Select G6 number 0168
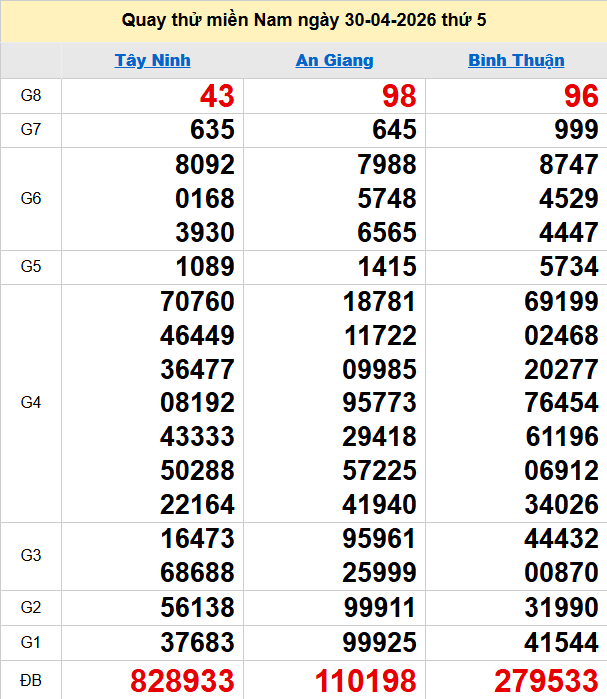The height and width of the screenshot is (699, 607). click(x=205, y=198)
